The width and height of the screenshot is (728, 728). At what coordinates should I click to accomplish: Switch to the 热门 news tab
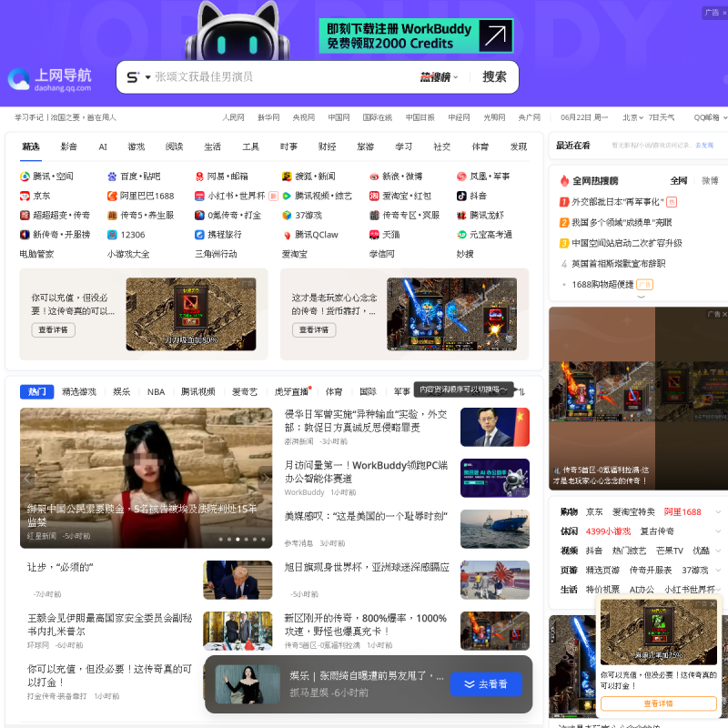pyautogui.click(x=36, y=392)
